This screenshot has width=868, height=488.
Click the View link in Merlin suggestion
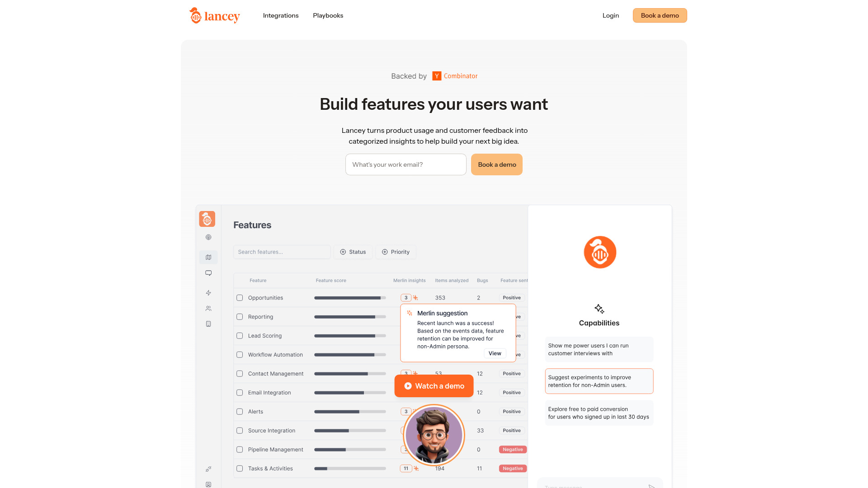coord(495,353)
